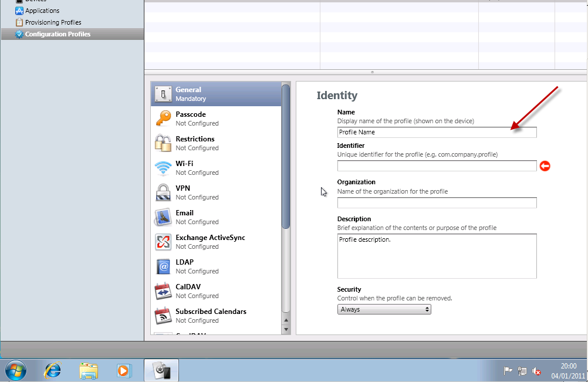Viewport: 588px width, 382px height.
Task: Click the Name field with Profile Name
Action: [437, 132]
